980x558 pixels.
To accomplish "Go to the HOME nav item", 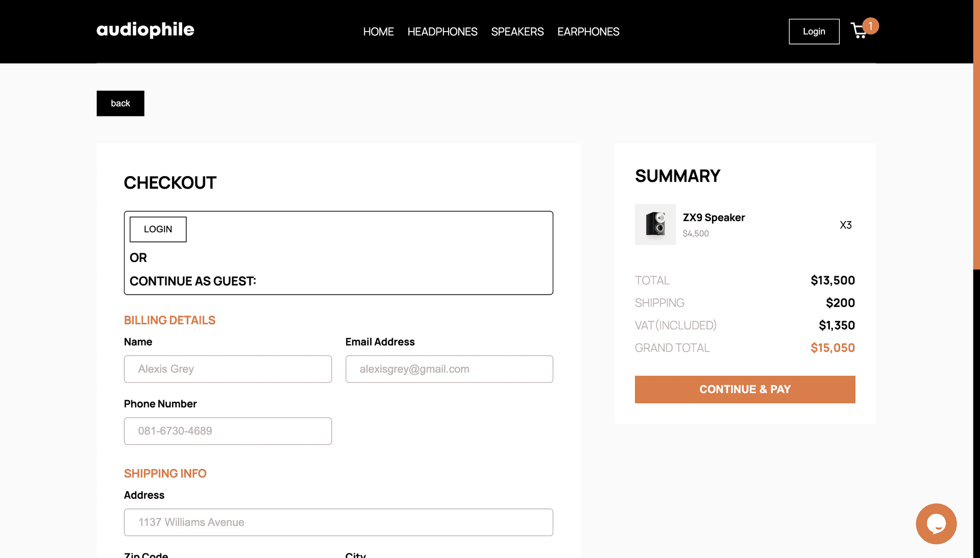I will [x=378, y=32].
